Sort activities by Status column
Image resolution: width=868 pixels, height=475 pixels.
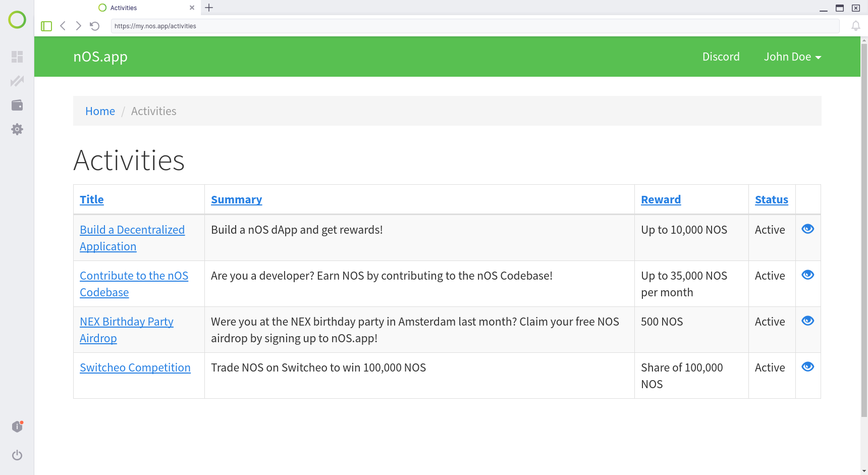pos(771,199)
